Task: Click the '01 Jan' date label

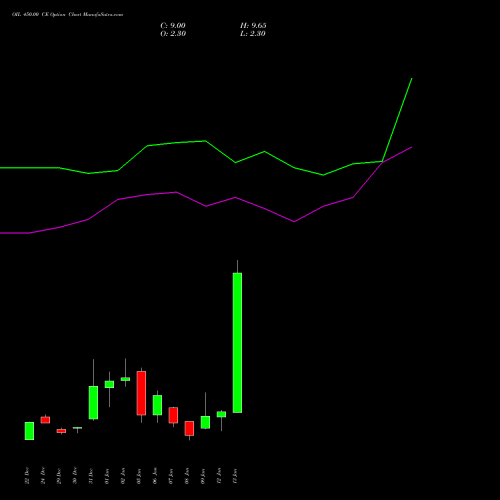Action: [107, 476]
